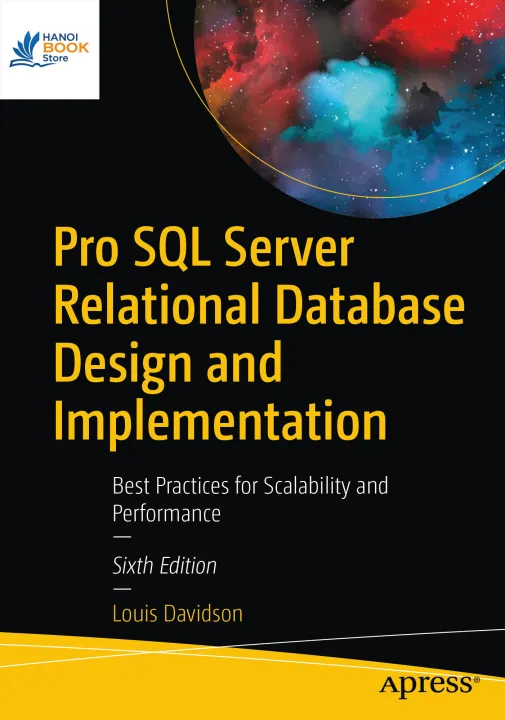This screenshot has height=720, width=505.
Task: Click the 'HANOI BOOK Store' text
Action: click(66, 48)
